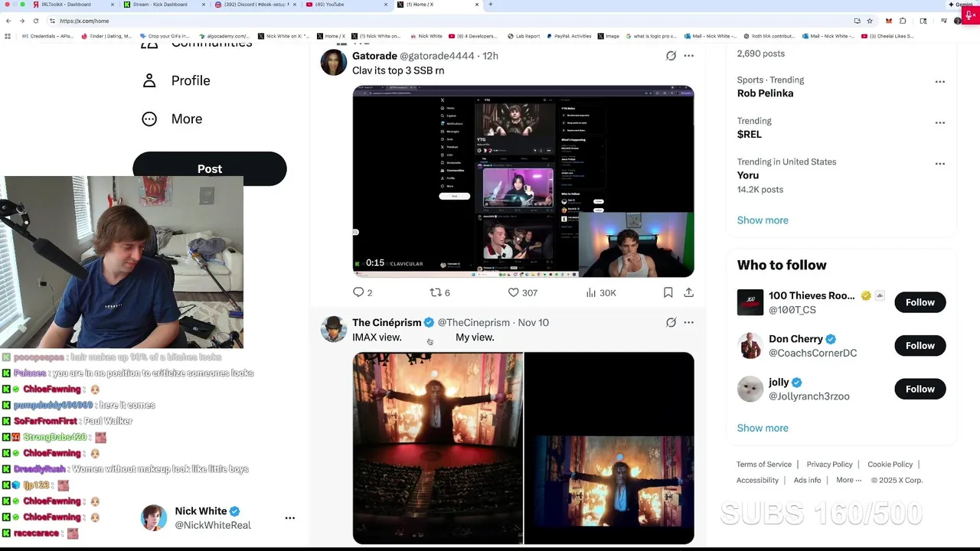Open more options for Yoru trend
The image size is (980, 551).
pyautogui.click(x=939, y=164)
